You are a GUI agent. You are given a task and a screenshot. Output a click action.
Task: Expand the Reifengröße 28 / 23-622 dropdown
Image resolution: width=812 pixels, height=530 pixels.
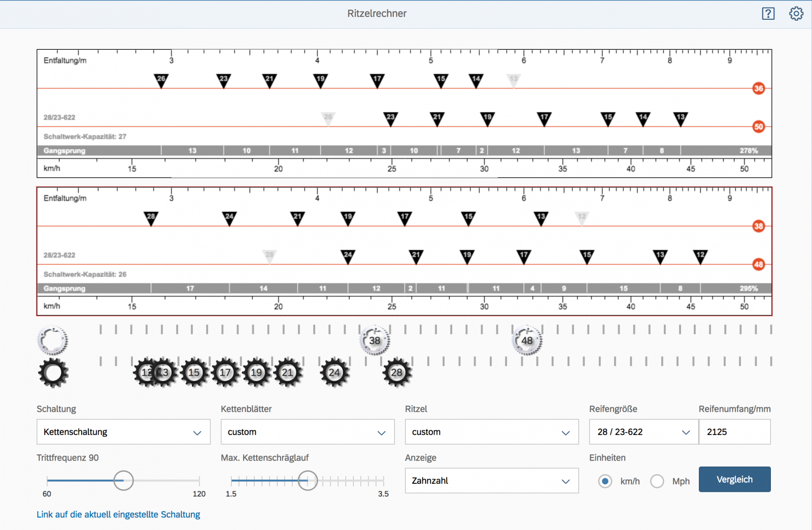(644, 432)
